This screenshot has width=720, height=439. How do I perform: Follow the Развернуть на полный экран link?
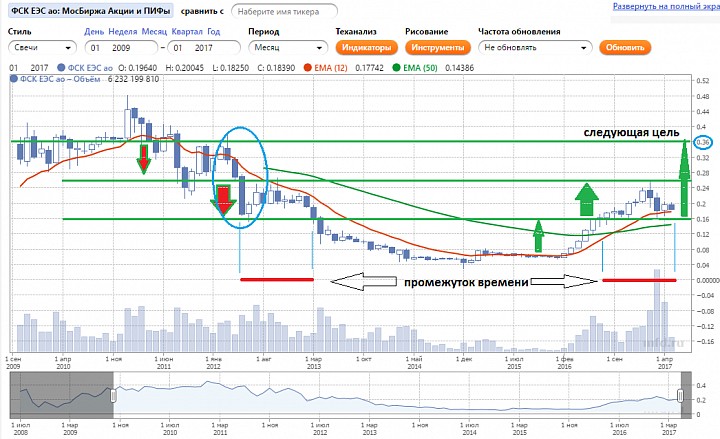tap(666, 6)
